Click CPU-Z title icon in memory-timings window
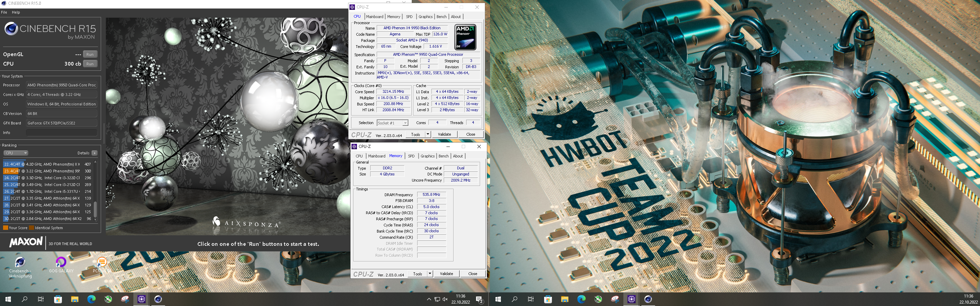The image size is (980, 306). [354, 146]
